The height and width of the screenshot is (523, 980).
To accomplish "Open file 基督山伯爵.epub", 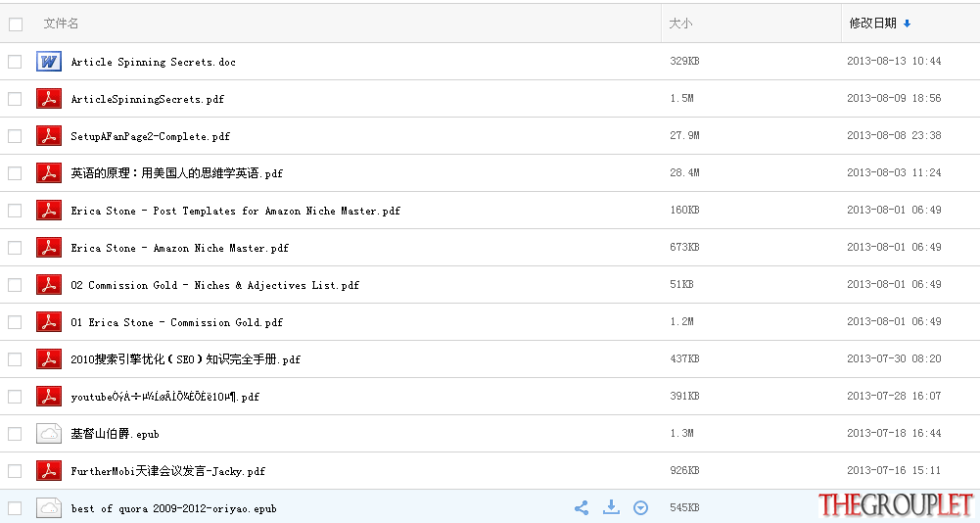I will click(x=115, y=434).
